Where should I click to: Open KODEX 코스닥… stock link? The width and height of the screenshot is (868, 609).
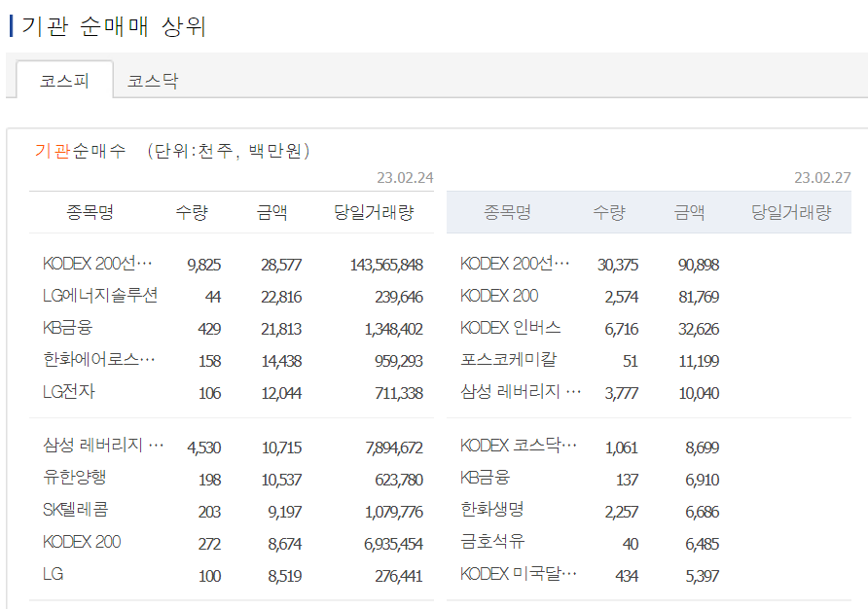click(x=519, y=447)
